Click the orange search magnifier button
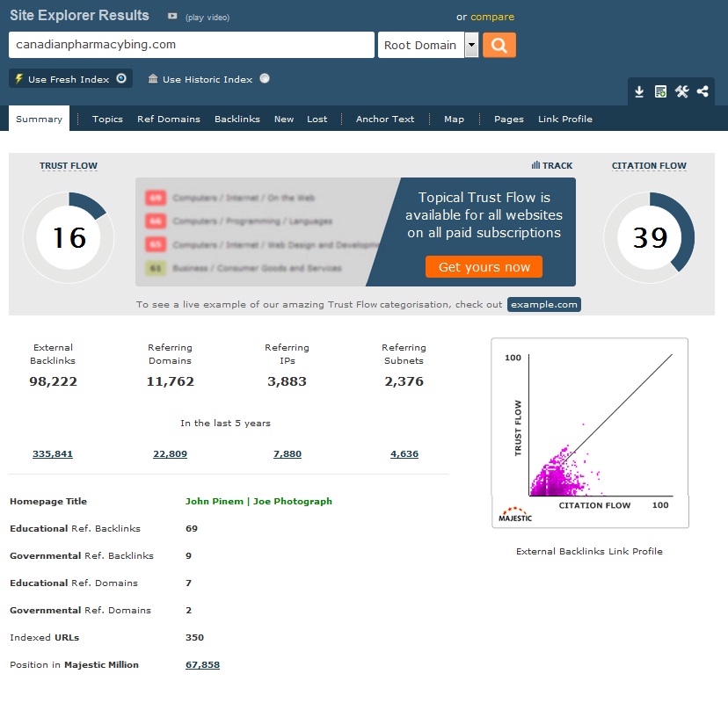Image resolution: width=728 pixels, height=710 pixels. click(x=499, y=45)
